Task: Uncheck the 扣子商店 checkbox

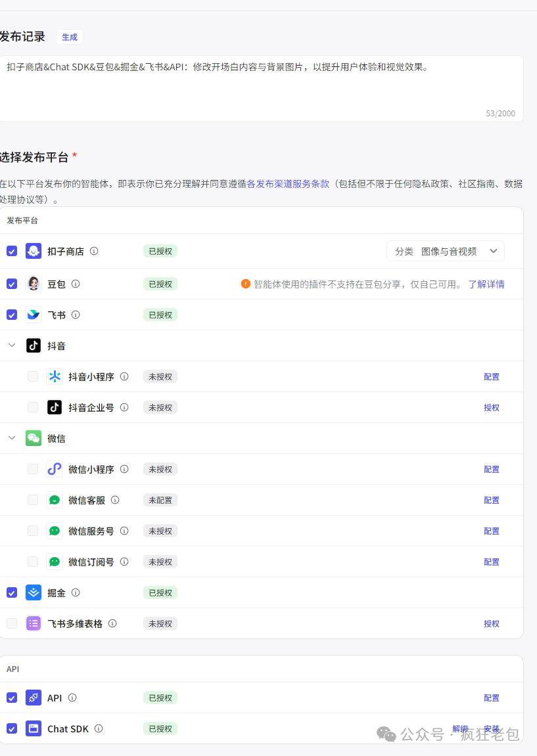Action: (12, 251)
